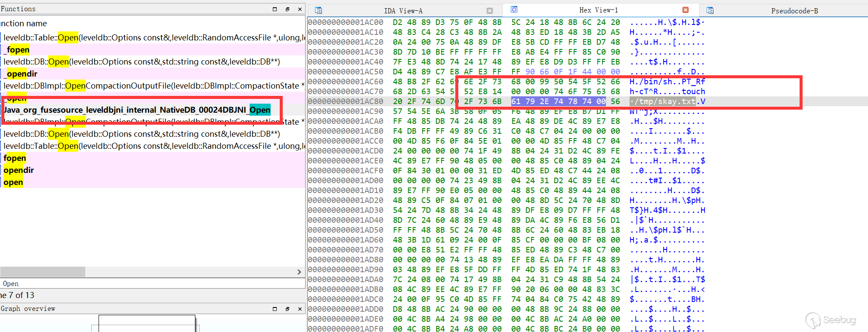The image size is (868, 332).
Task: Float the Graph overview panel
Action: (x=287, y=309)
